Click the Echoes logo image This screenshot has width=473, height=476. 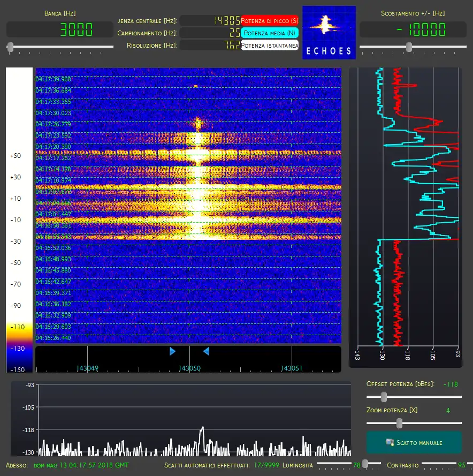tap(329, 33)
